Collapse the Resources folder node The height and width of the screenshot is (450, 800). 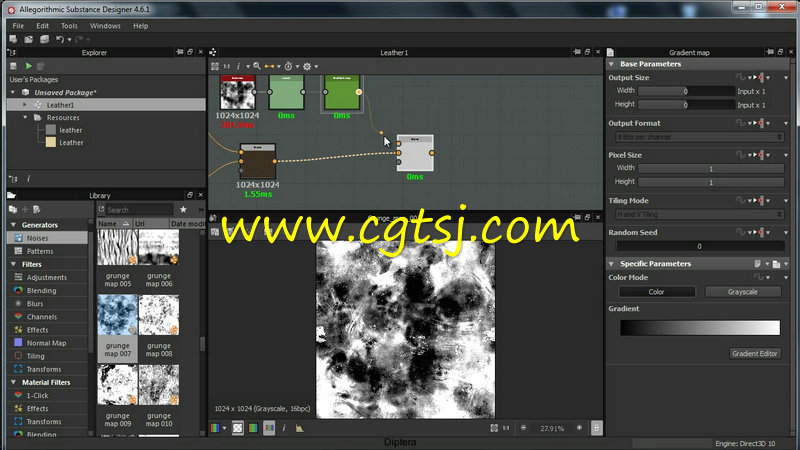coord(25,117)
